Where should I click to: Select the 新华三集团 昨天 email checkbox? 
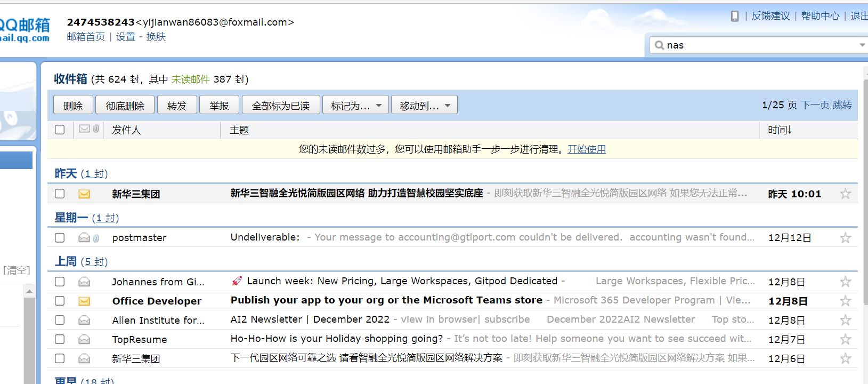[60, 194]
